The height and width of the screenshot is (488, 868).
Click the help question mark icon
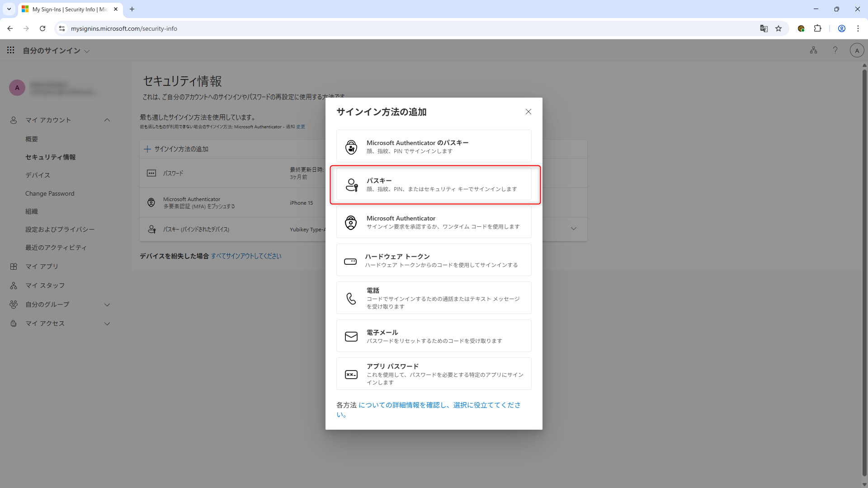tap(835, 50)
